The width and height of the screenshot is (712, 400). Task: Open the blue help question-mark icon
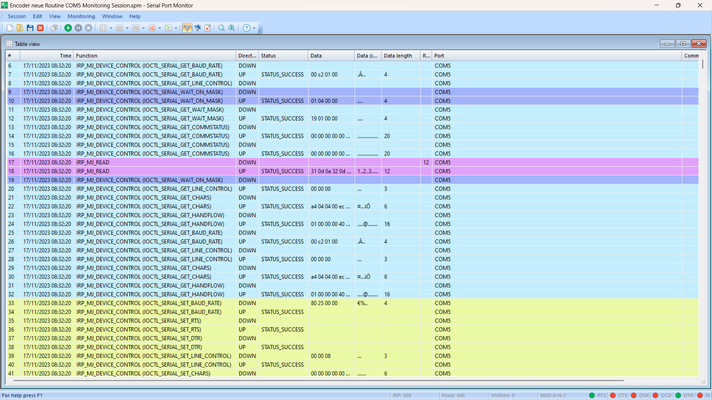[247, 28]
